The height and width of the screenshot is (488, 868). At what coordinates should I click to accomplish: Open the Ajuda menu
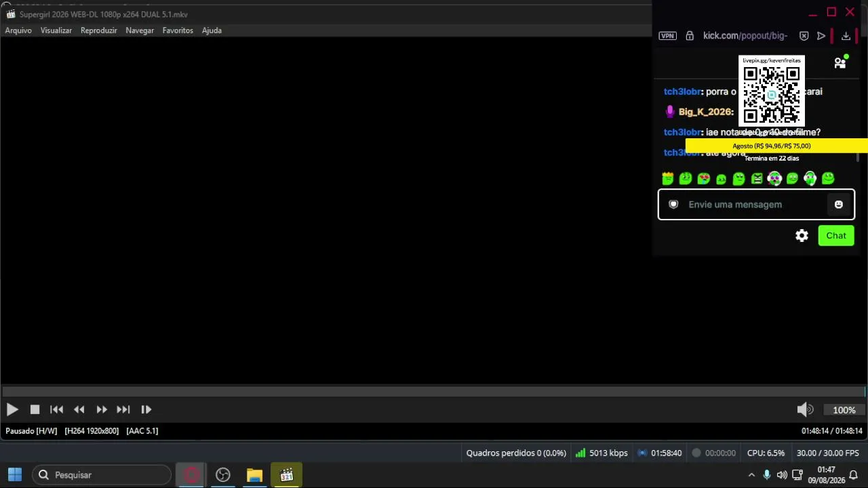click(212, 30)
